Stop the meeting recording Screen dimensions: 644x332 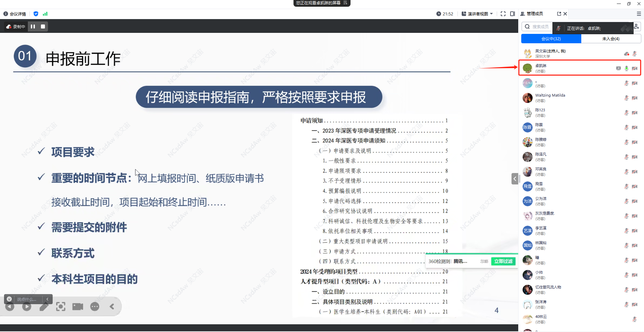point(43,26)
